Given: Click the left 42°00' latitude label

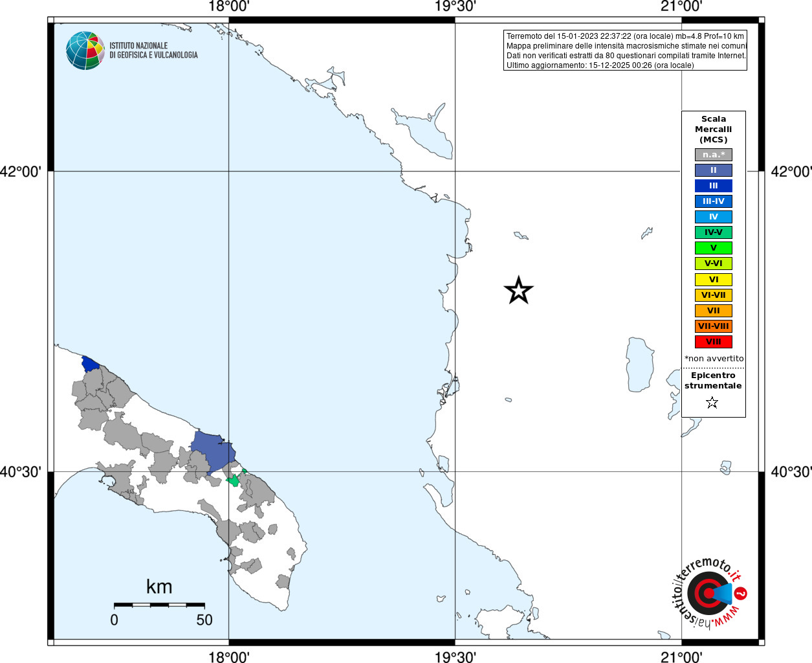Looking at the screenshot, I should point(21,172).
